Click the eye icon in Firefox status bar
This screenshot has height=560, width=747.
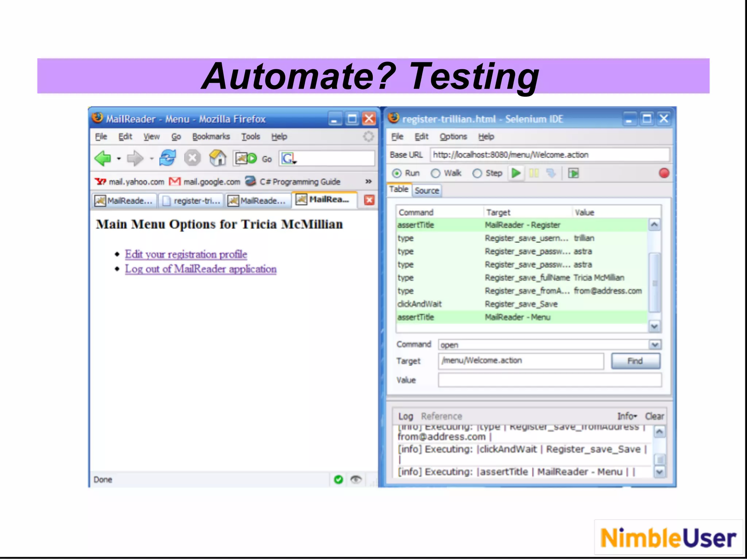(x=356, y=479)
